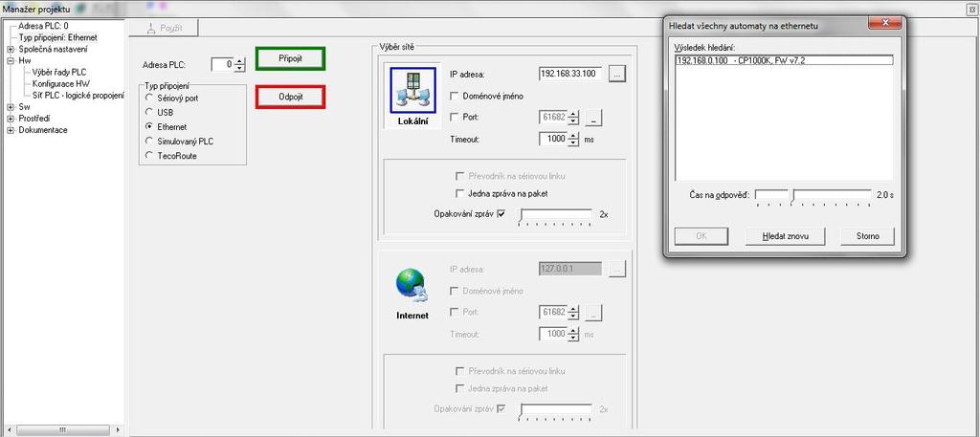Image resolution: width=980 pixels, height=437 pixels.
Task: Expand Společná nastavení tree node
Action: [x=11, y=50]
